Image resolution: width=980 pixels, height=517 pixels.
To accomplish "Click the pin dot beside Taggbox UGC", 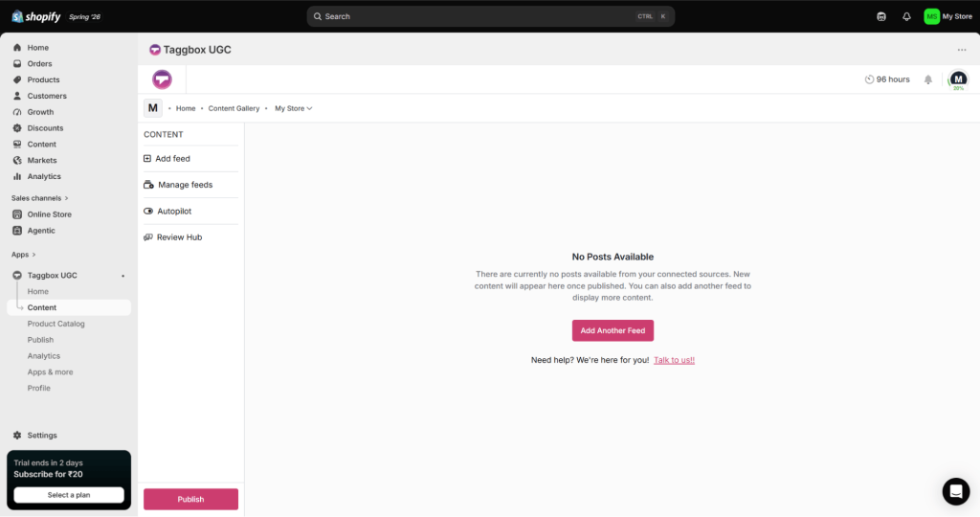I will tap(123, 276).
